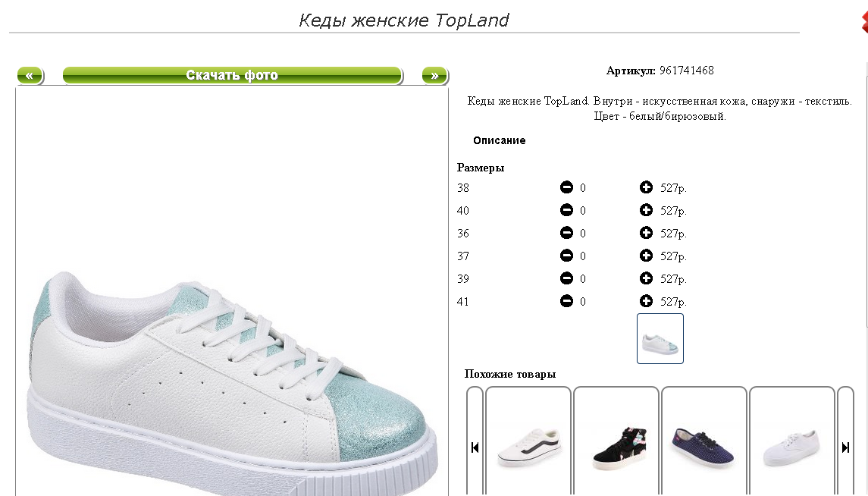Screen dimensions: 868x496
Task: Click the plus icon for size 40
Action: click(x=646, y=210)
